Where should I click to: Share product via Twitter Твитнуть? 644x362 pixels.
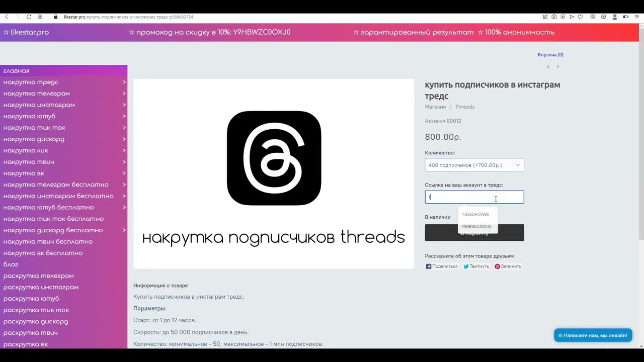pyautogui.click(x=476, y=266)
